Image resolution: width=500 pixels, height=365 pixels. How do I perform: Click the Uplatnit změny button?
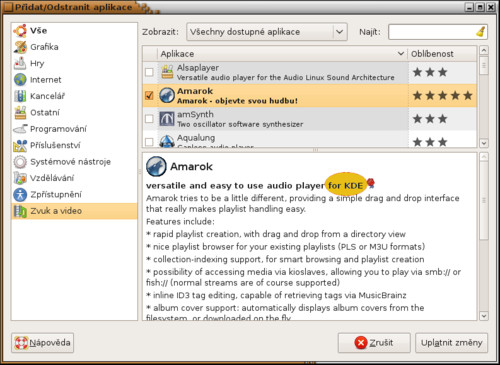point(451,343)
